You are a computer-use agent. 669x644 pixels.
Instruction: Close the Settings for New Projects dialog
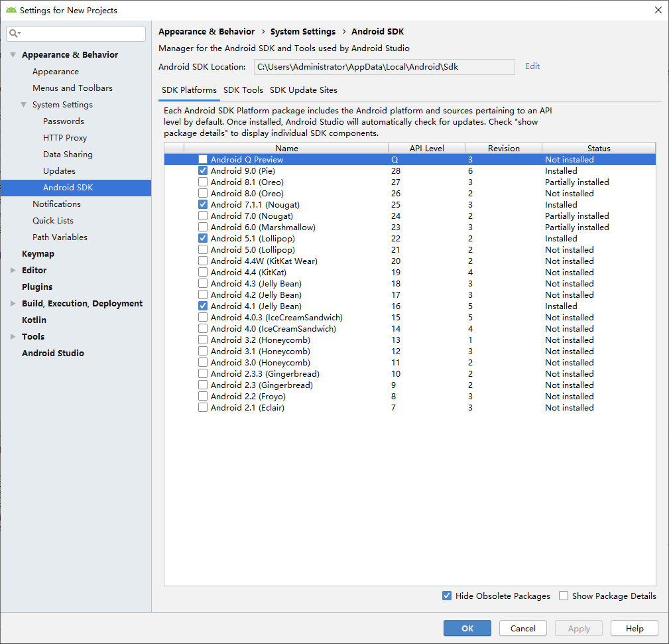click(x=658, y=10)
